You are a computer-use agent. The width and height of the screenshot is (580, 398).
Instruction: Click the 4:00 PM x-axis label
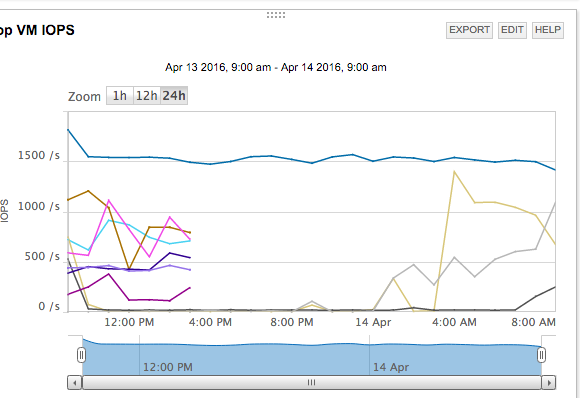(x=210, y=322)
